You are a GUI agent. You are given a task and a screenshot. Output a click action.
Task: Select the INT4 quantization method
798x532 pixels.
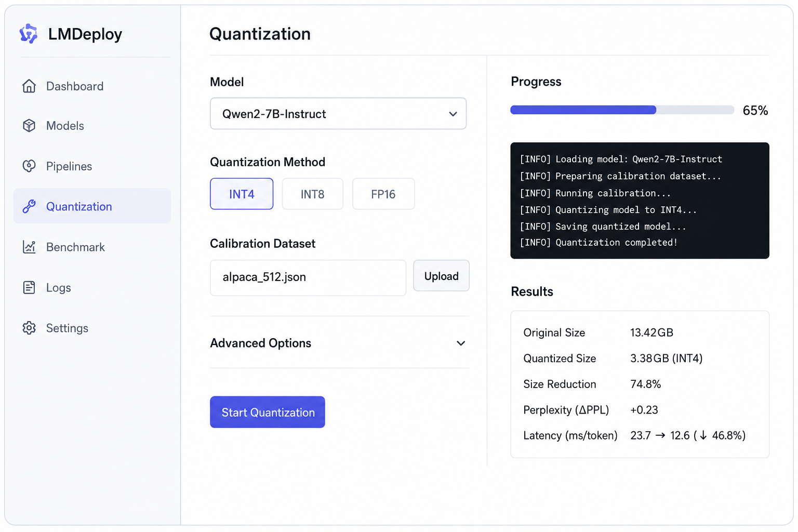[x=242, y=194]
